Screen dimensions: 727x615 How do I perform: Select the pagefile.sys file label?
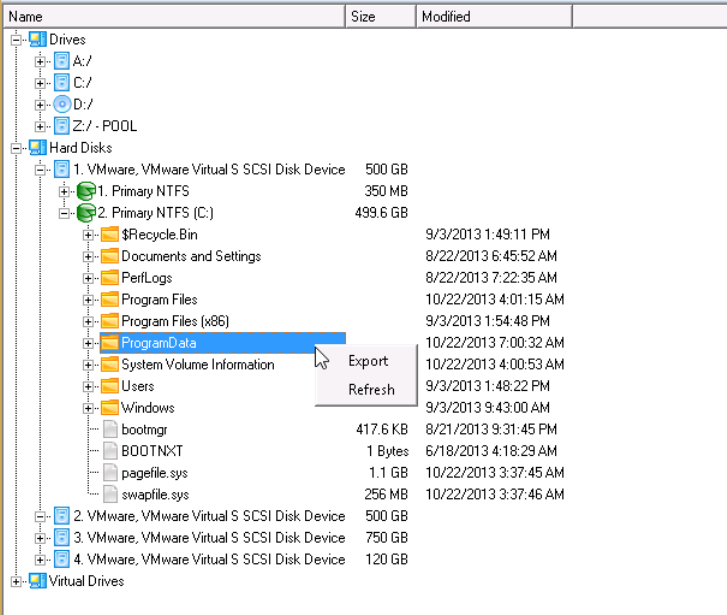[x=154, y=473]
